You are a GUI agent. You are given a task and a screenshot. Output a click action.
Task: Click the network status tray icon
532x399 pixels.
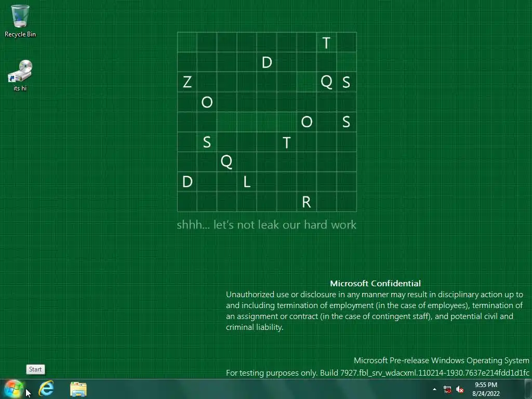pyautogui.click(x=447, y=390)
